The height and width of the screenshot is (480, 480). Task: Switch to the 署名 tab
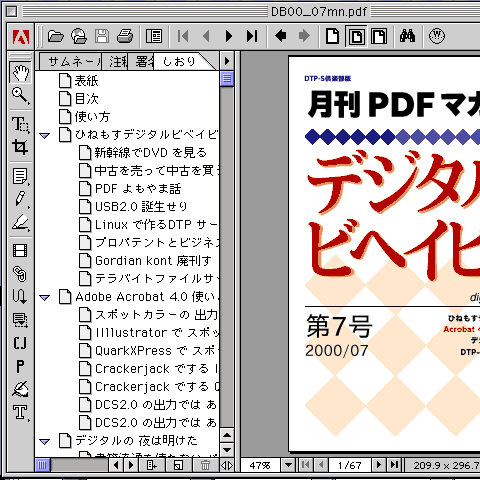[x=141, y=61]
